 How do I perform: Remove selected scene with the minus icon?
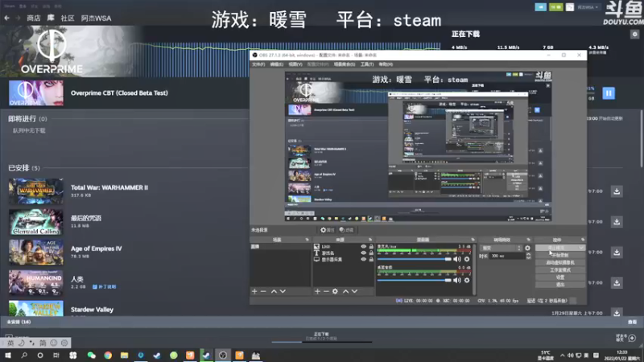pos(264,291)
